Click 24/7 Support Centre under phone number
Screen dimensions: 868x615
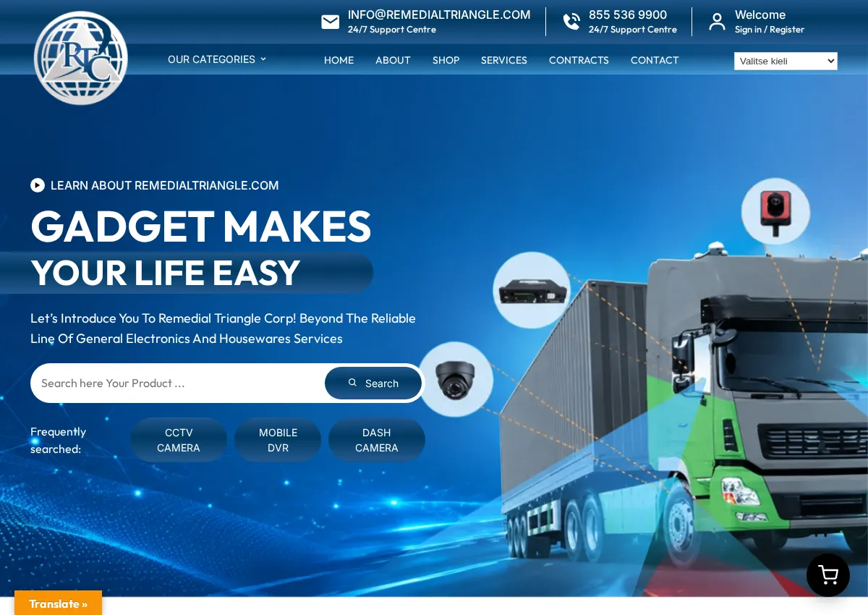point(633,30)
